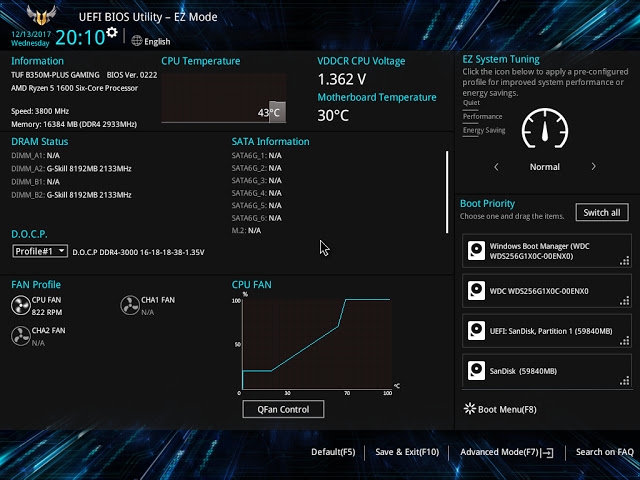Click DIMM_B2 G-Skill 8192MB 2133MHz row

[x=71, y=195]
